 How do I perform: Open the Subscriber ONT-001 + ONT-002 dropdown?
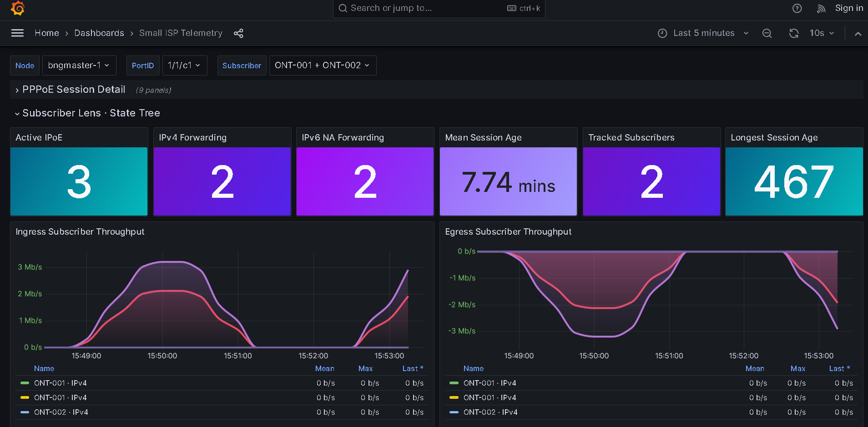tap(323, 65)
